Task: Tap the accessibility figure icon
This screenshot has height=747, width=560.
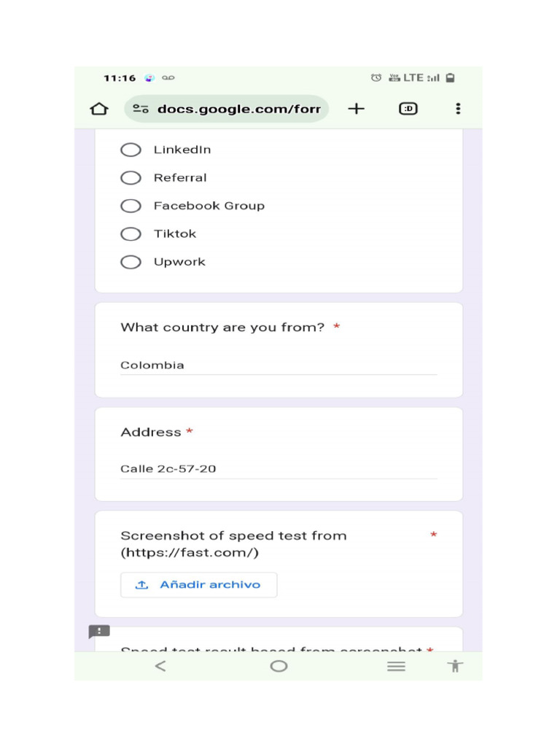Action: (456, 666)
